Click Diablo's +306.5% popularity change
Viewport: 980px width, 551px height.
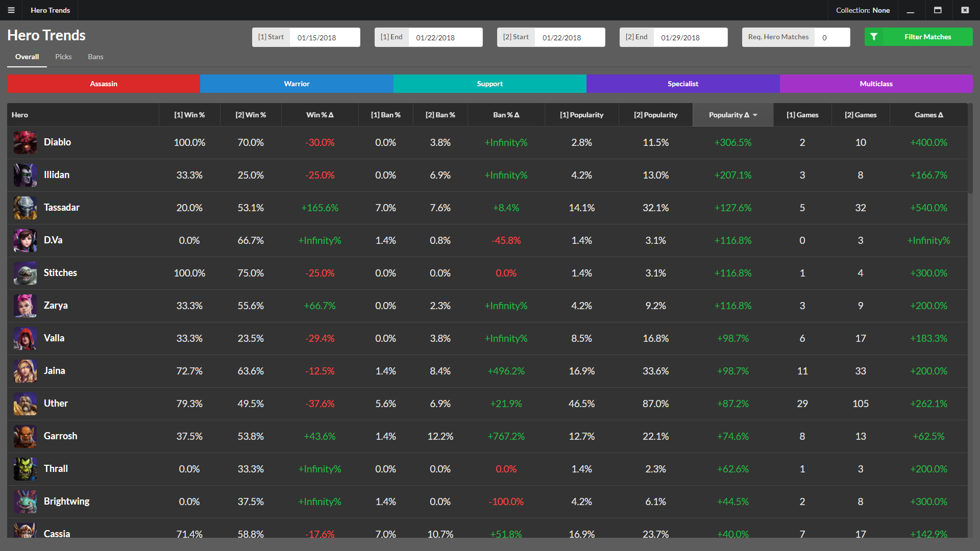point(733,142)
